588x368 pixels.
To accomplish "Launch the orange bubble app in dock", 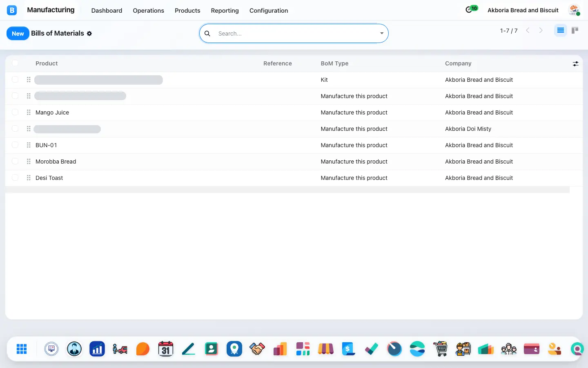I will pos(143,349).
